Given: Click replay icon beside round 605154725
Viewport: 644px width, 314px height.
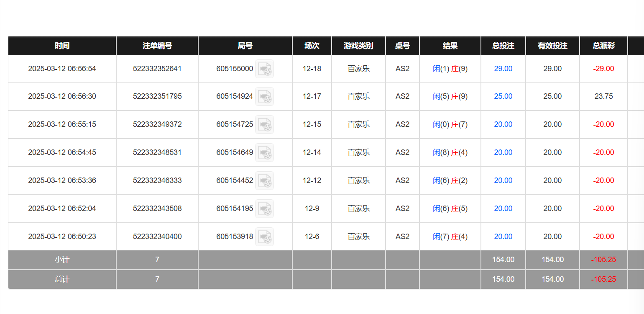Looking at the screenshot, I should click(264, 125).
